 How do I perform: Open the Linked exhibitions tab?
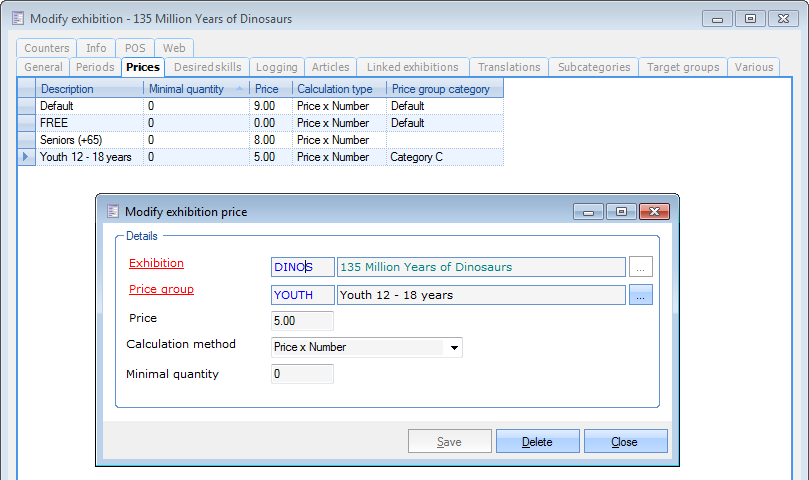point(412,67)
